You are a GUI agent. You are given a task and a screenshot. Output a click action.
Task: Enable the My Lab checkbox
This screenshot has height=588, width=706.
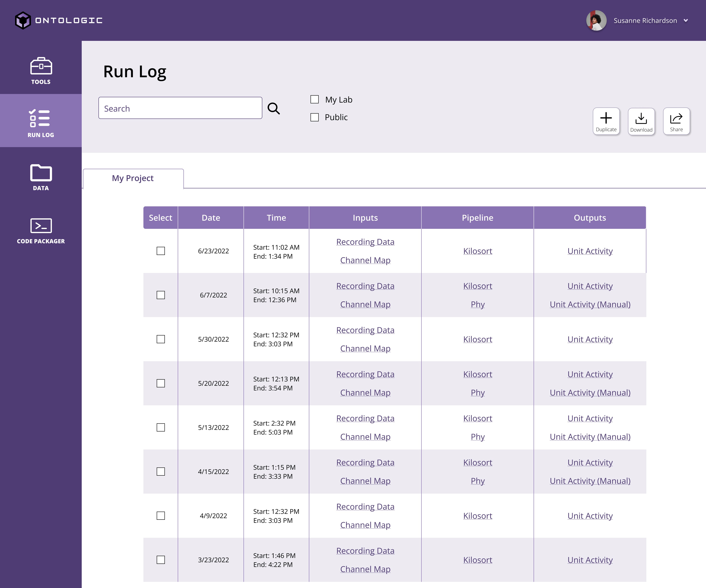(314, 99)
